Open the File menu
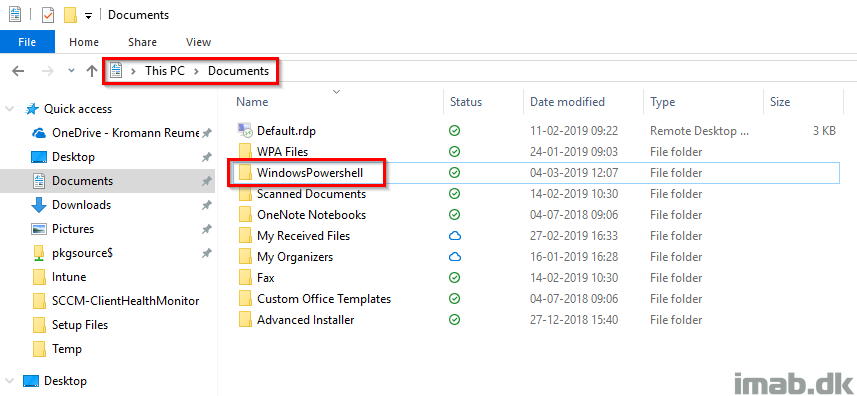The image size is (857, 396). tap(27, 42)
